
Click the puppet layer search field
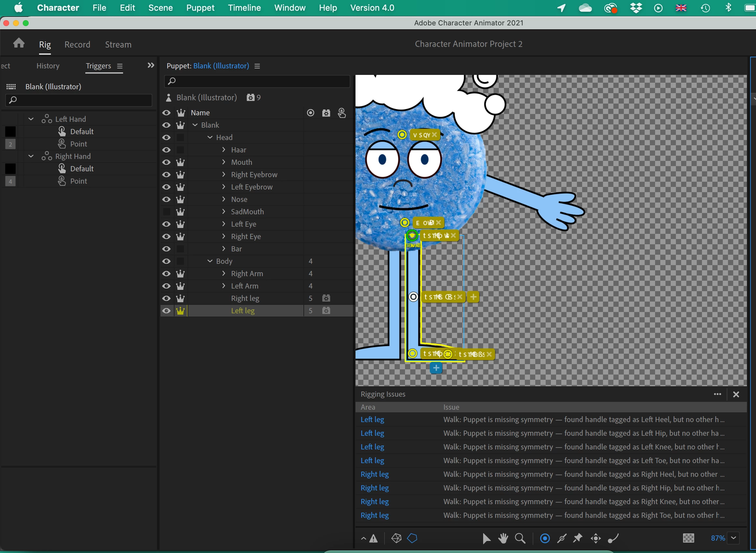(x=257, y=81)
